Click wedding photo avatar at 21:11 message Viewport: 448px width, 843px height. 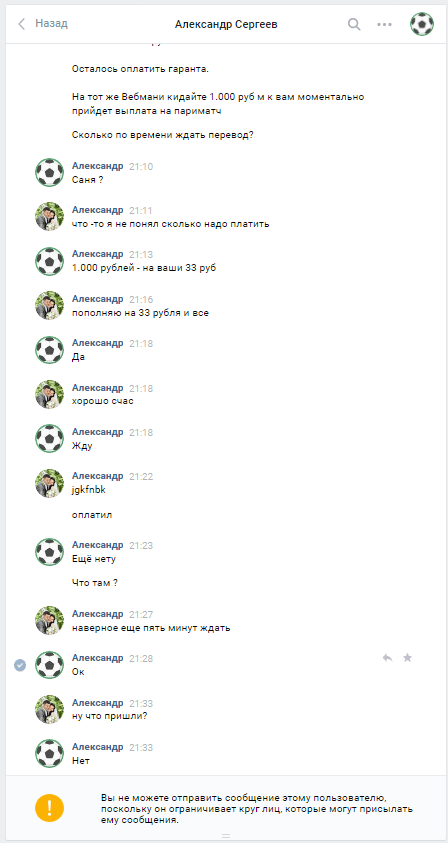point(49,217)
